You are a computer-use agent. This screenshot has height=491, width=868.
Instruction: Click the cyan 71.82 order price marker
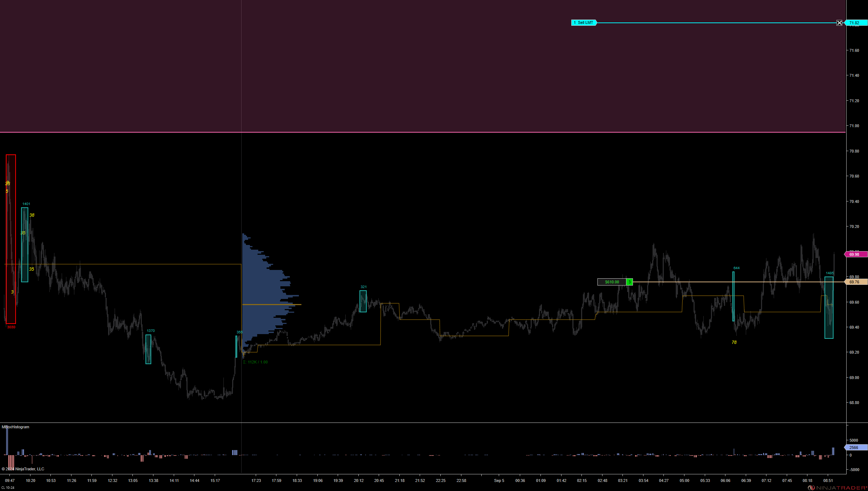(x=856, y=23)
